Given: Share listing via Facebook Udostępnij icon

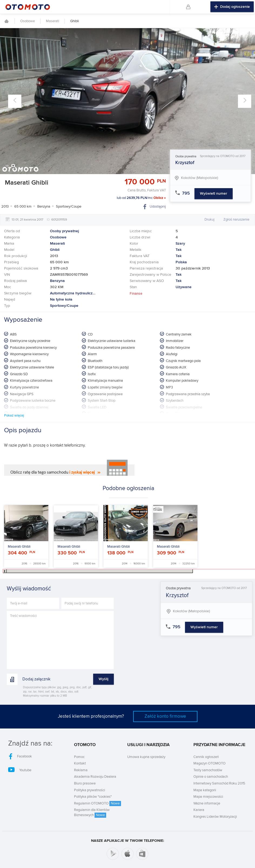Looking at the screenshot, I should (145, 207).
